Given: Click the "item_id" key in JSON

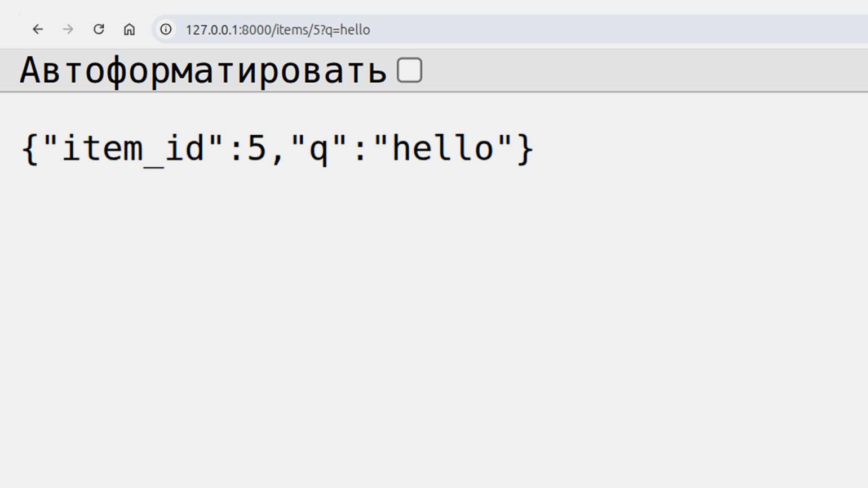Looking at the screenshot, I should [133, 149].
